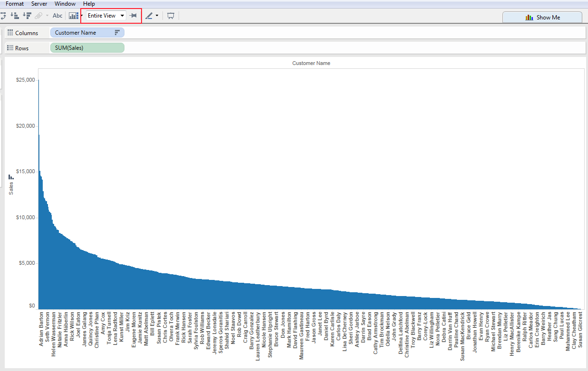The image size is (588, 371).
Task: Click the Sales axis title
Action: (11, 189)
